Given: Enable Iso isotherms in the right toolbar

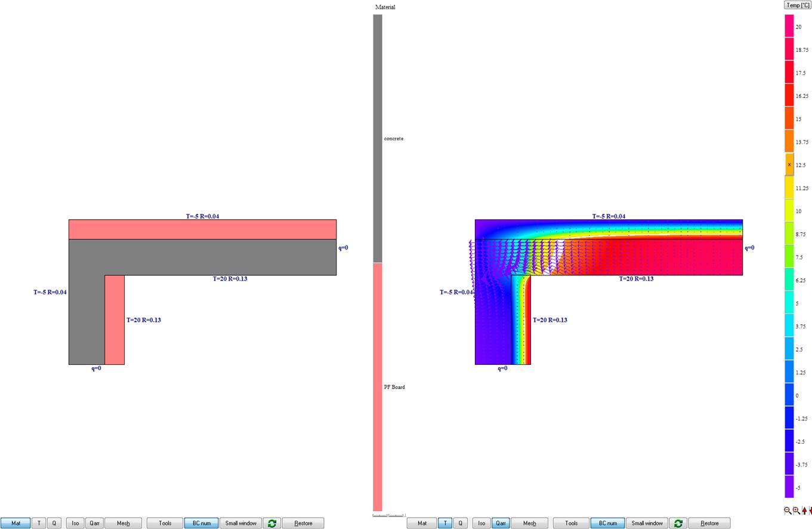Looking at the screenshot, I should pos(481,523).
